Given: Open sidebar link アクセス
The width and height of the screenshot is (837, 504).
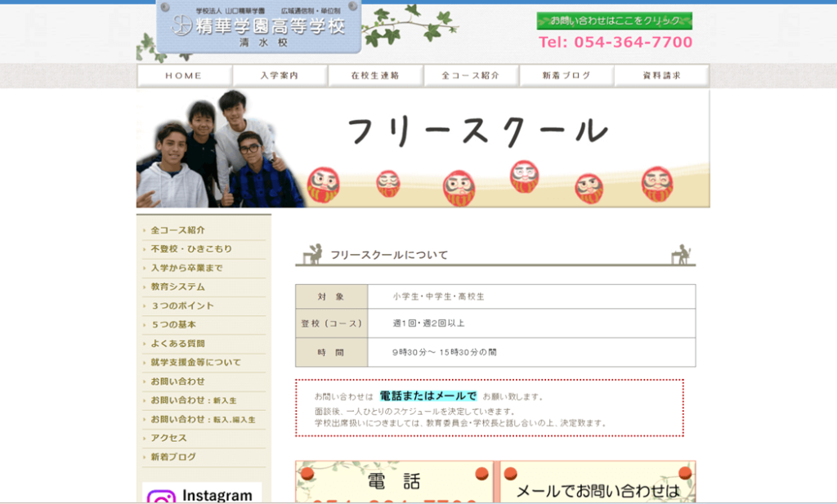Looking at the screenshot, I should (x=168, y=439).
